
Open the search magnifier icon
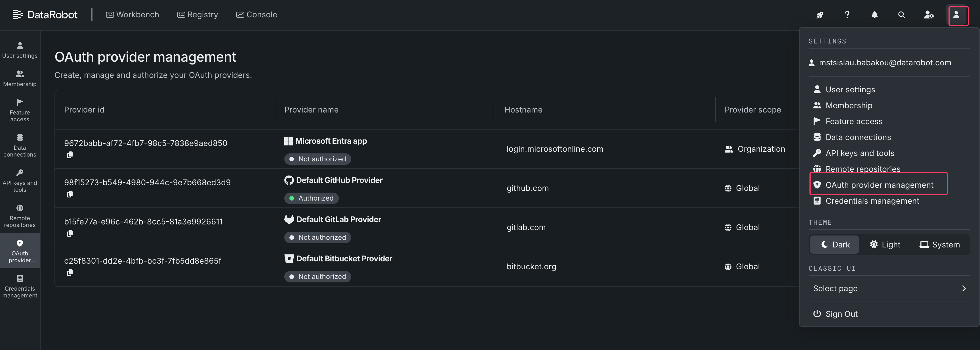[901, 15]
